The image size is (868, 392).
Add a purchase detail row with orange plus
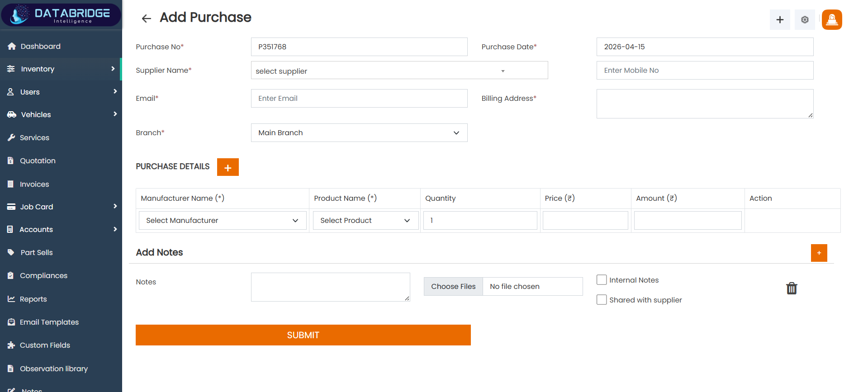228,167
